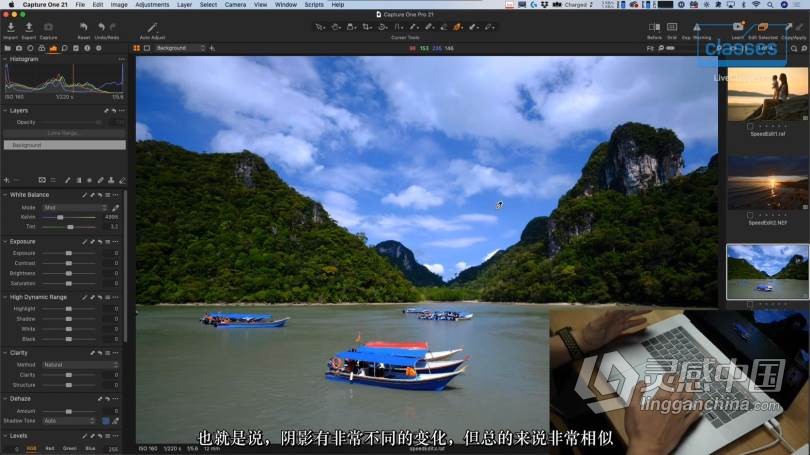Image resolution: width=810 pixels, height=455 pixels.
Task: Click the Reset adjustments icon
Action: (84, 27)
